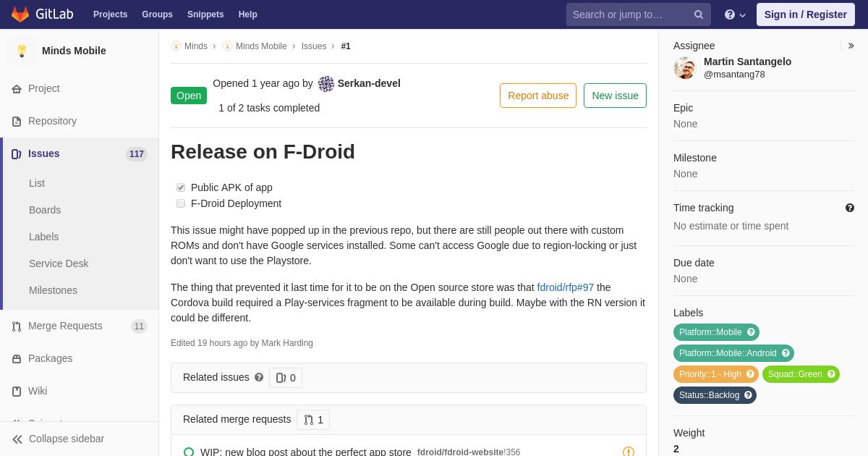Open the Minds Mobile breadcrumb link
Viewport: 868px width, 456px height.
pyautogui.click(x=261, y=46)
